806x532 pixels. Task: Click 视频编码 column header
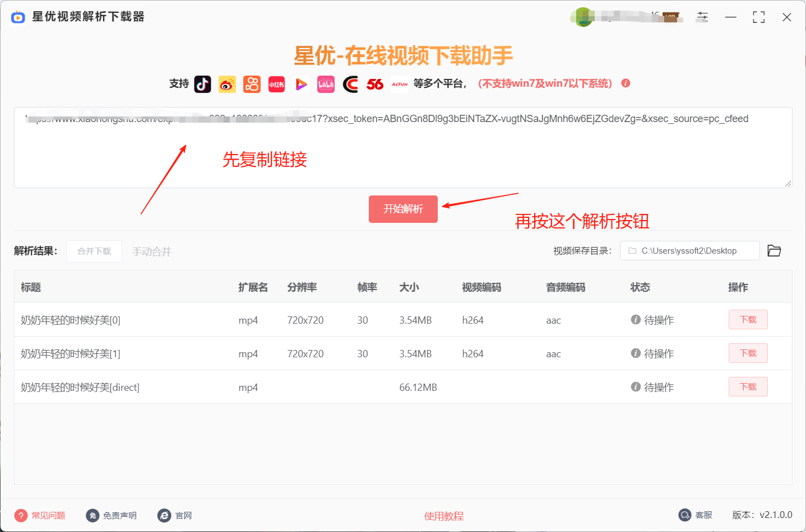(481, 287)
